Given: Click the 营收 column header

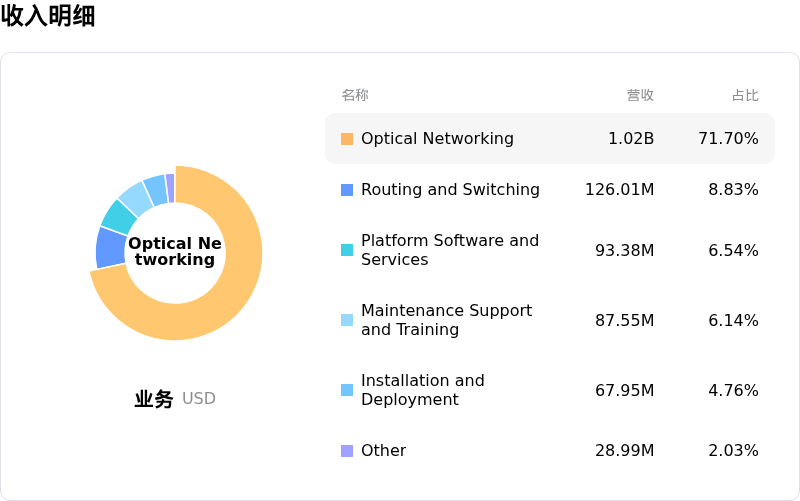Looking at the screenshot, I should pyautogui.click(x=640, y=95).
